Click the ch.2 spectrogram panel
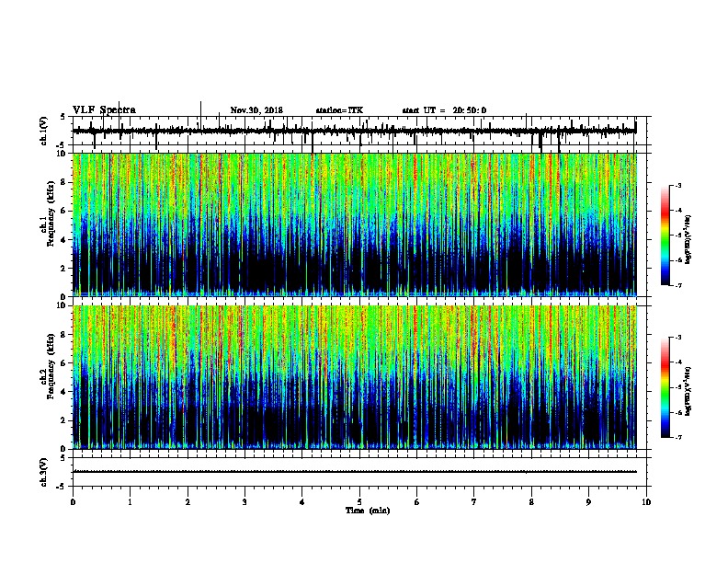 355,377
